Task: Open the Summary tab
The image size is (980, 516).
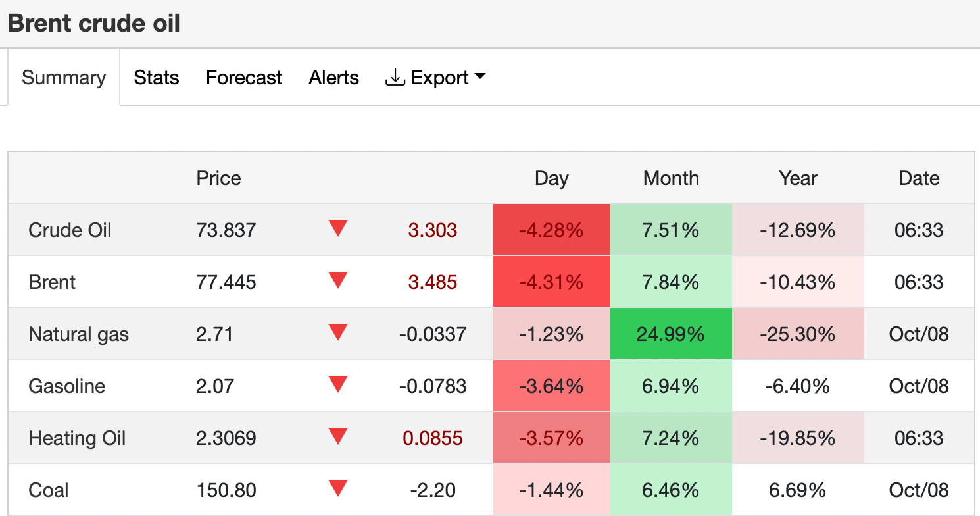Action: click(64, 78)
